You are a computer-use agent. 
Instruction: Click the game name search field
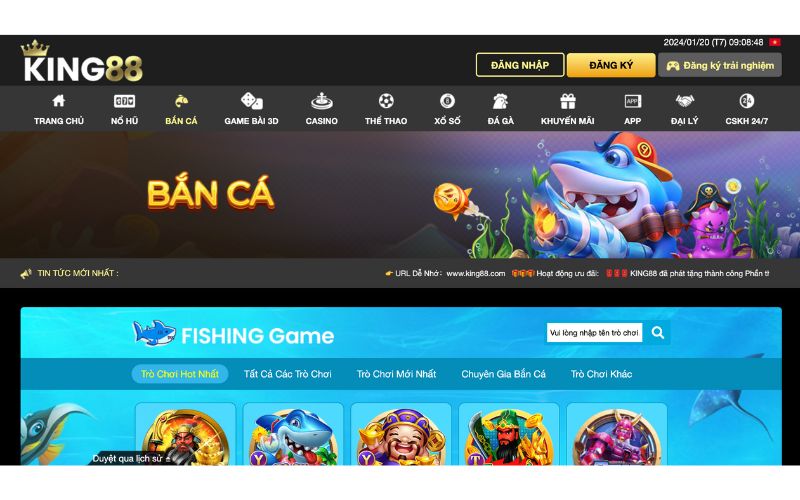[594, 333]
